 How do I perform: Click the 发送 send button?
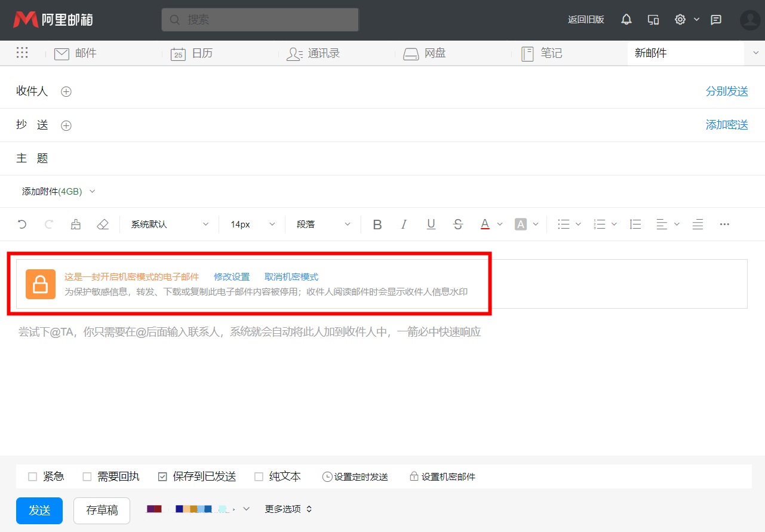(39, 511)
